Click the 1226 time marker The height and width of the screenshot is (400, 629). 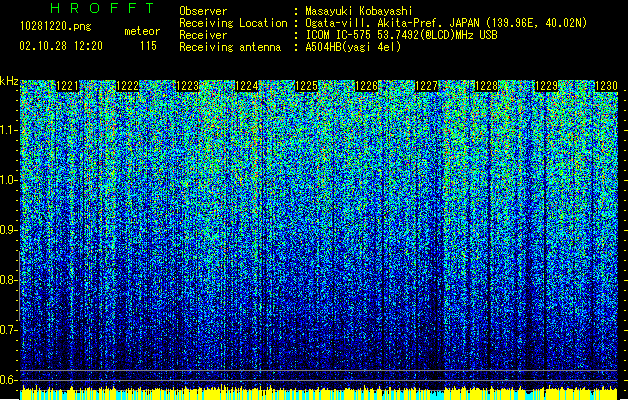click(366, 86)
